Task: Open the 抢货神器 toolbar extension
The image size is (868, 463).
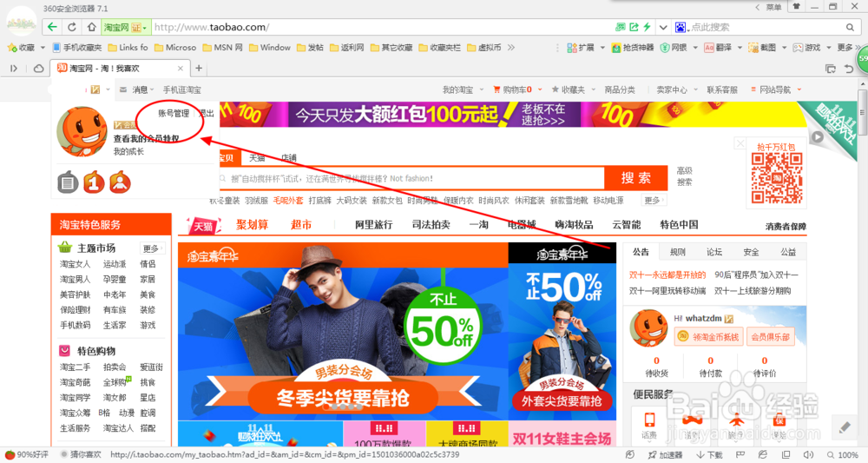Action: click(633, 48)
